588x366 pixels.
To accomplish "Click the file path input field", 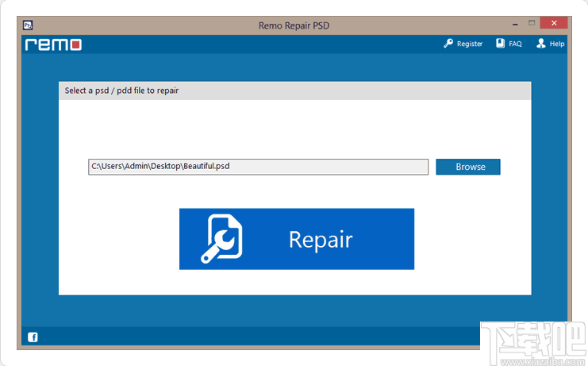I will 259,167.
